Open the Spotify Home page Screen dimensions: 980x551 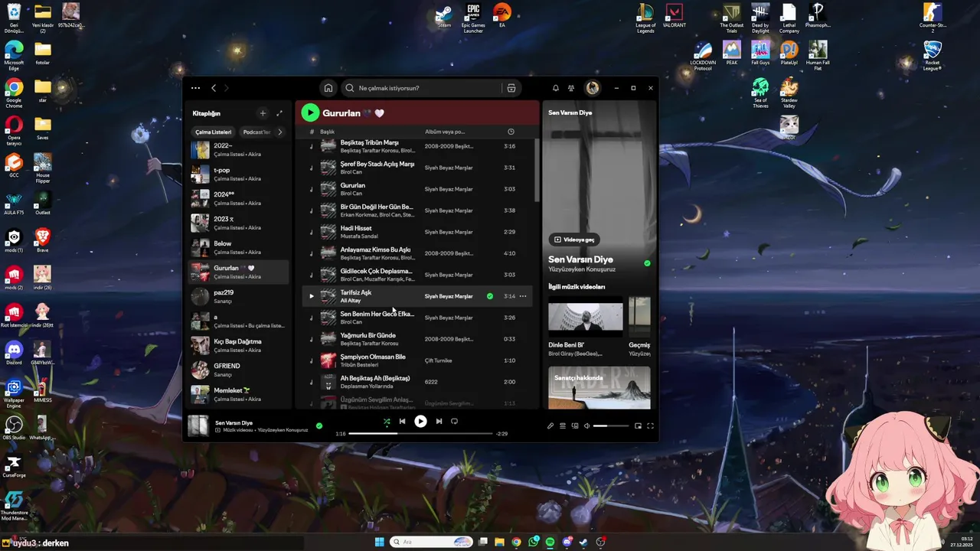[x=328, y=88]
